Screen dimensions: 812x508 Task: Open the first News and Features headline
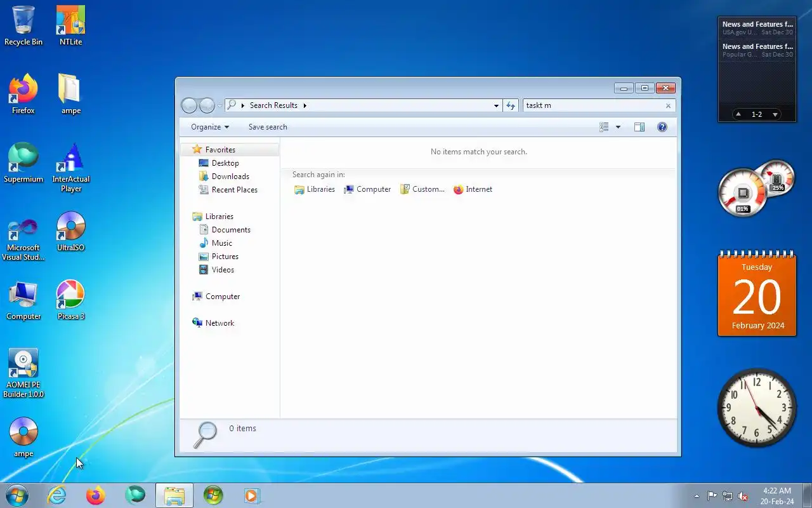(x=757, y=28)
